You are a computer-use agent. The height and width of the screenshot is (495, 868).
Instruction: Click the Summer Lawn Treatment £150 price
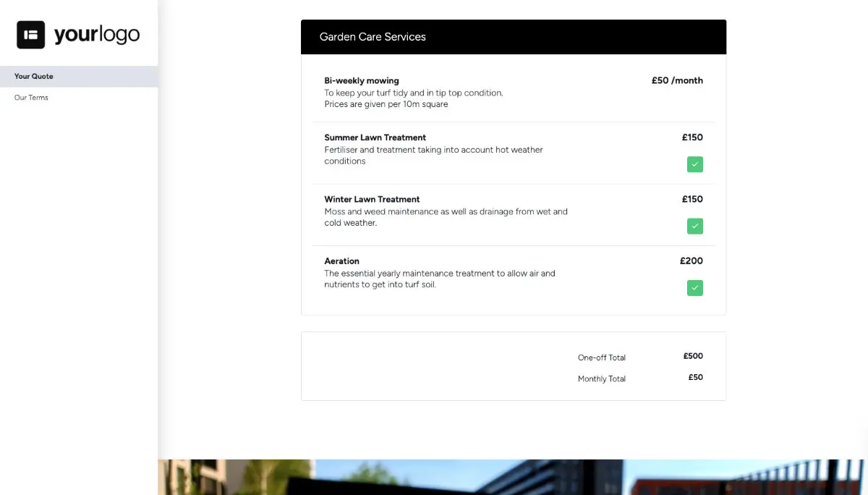692,137
